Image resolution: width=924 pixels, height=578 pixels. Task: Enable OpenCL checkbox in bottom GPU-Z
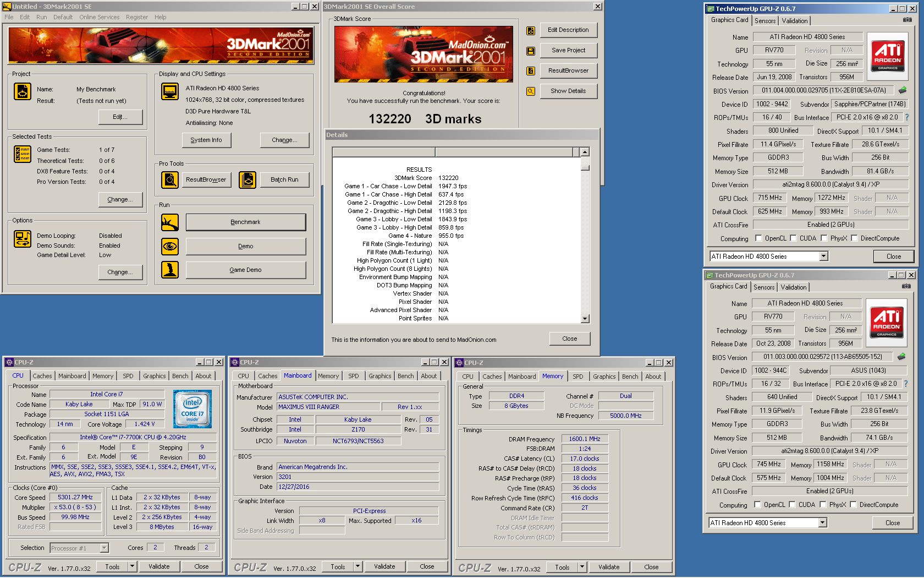tap(758, 505)
